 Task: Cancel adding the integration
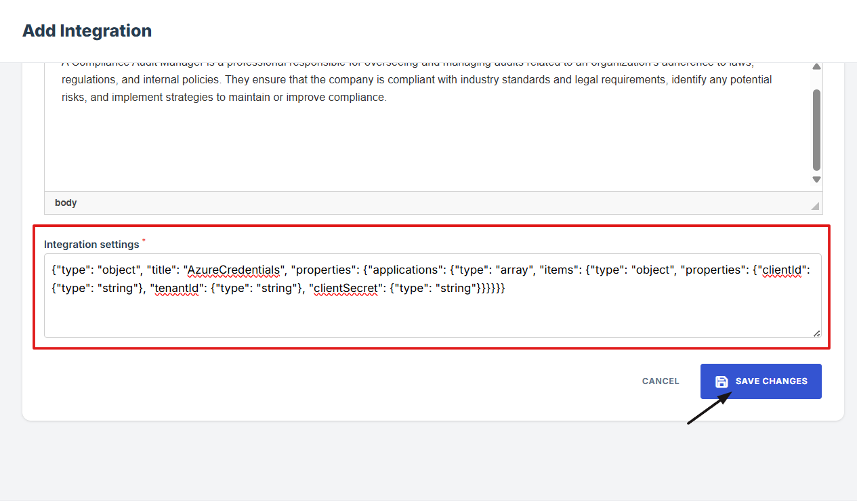[660, 381]
